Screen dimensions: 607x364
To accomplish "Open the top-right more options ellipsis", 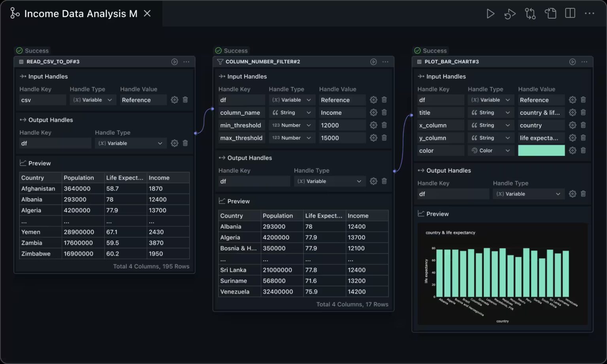I will coord(589,13).
